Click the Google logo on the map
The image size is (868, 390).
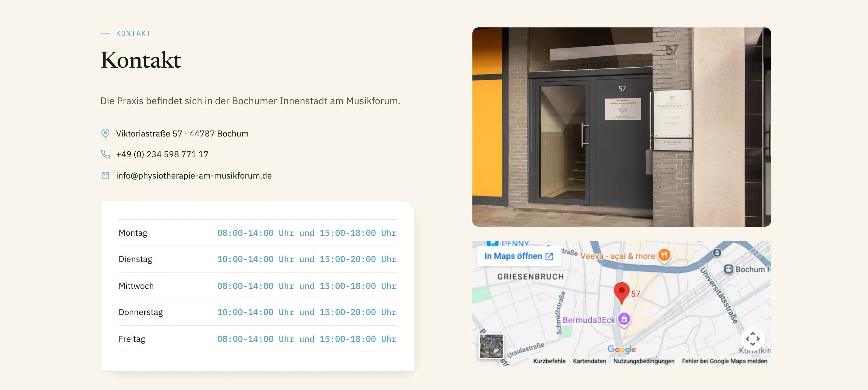coord(621,349)
